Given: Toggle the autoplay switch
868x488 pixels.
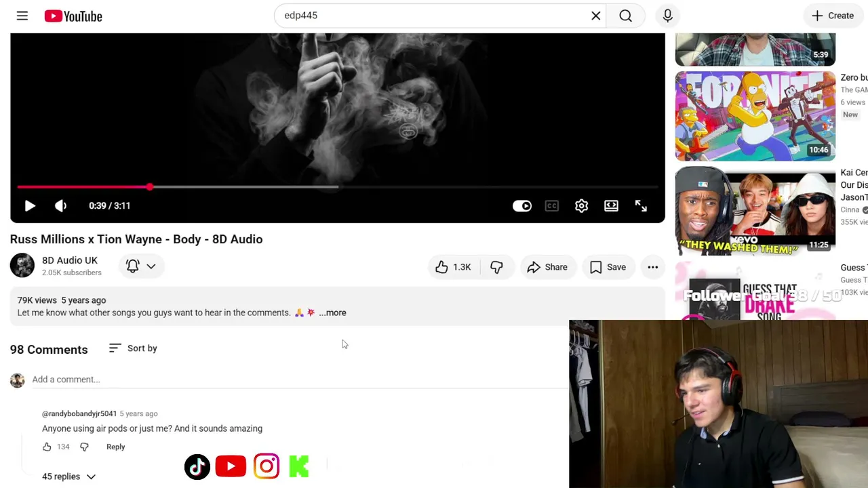Looking at the screenshot, I should coord(522,206).
